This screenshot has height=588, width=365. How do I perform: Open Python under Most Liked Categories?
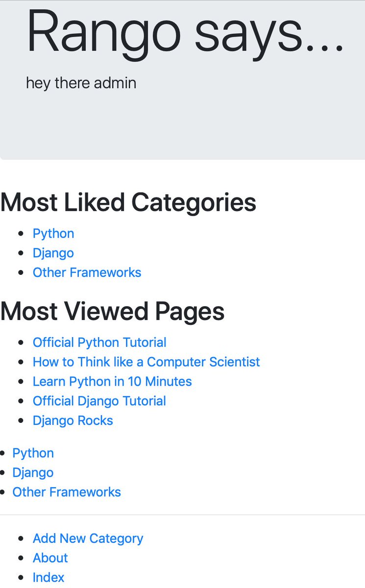[x=53, y=233]
